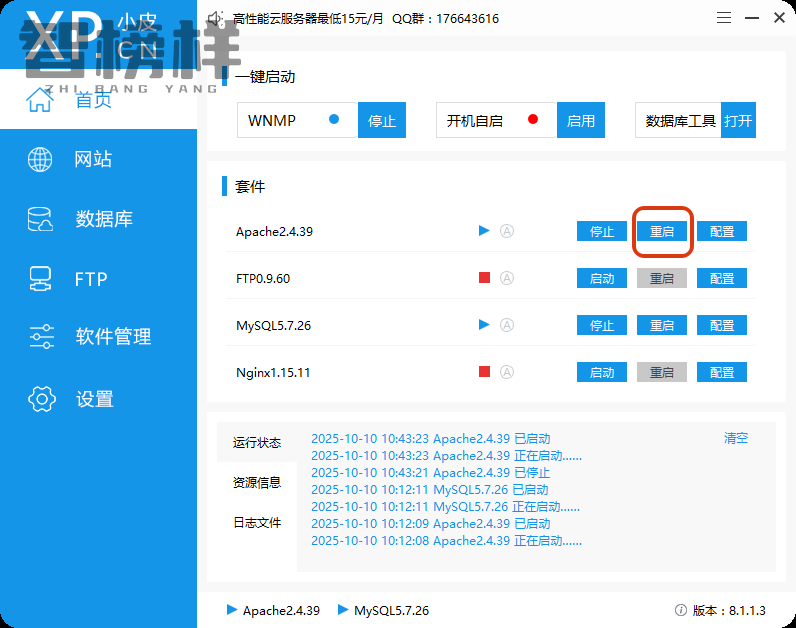Select log line 10:43:23 Apache2.4.39 已启动
The width and height of the screenshot is (796, 628).
(x=430, y=439)
